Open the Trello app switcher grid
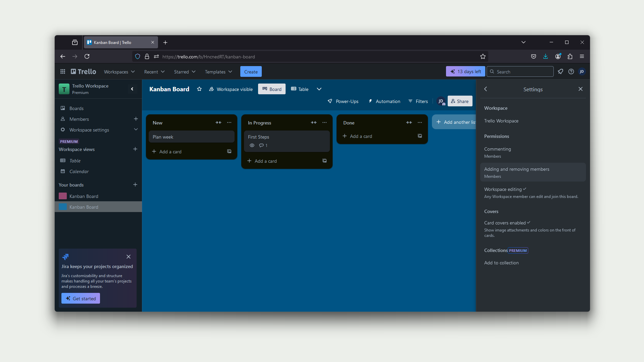 (63, 71)
